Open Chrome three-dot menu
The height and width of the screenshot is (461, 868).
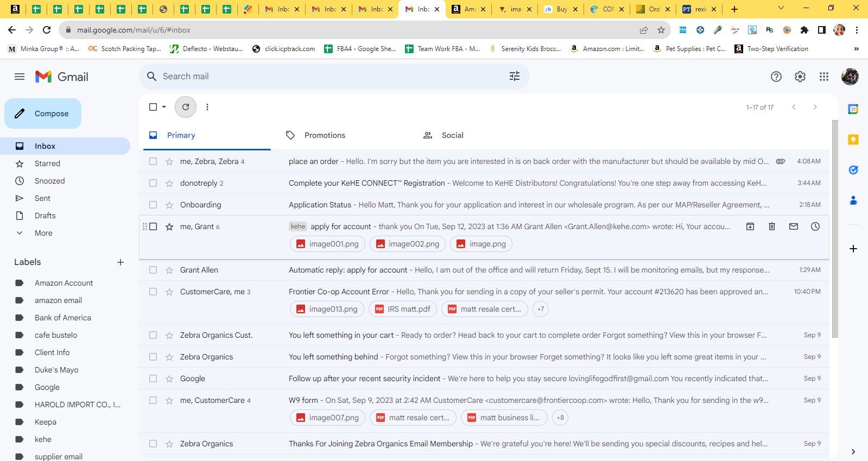[x=857, y=30]
